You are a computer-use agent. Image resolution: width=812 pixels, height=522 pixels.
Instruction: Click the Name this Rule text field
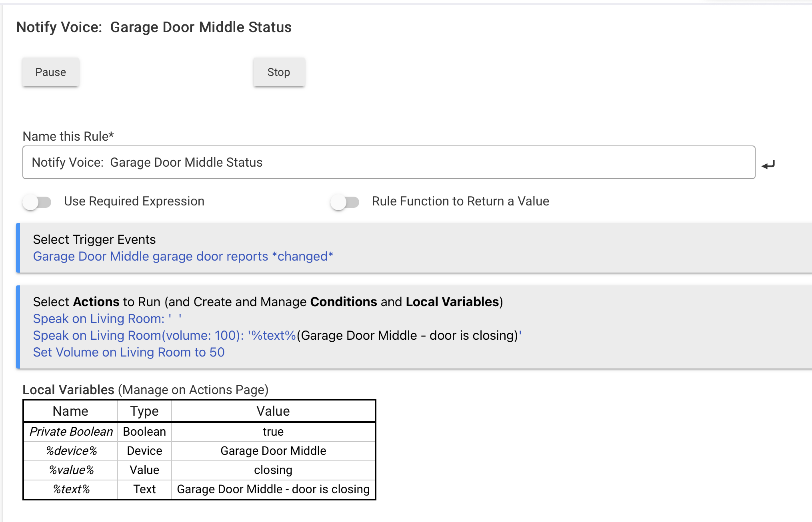coord(389,162)
